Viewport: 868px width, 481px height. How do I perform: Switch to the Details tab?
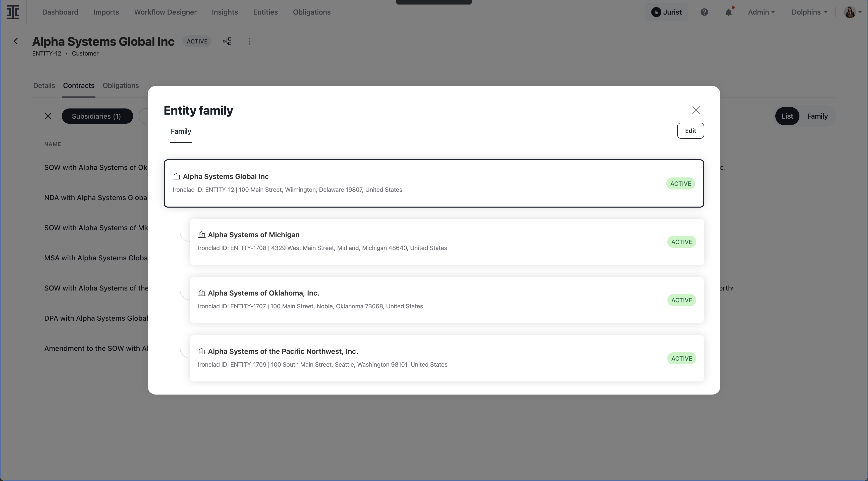pos(44,85)
